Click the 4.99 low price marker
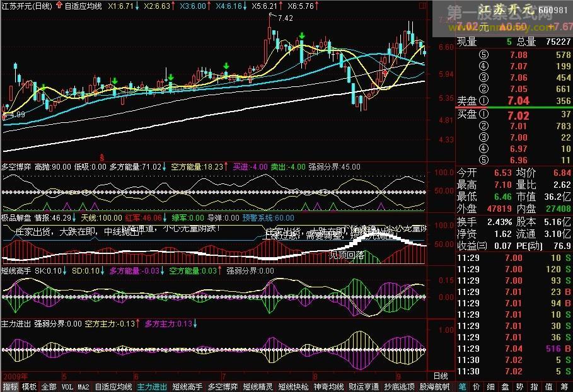This screenshot has height=392, width=573. click(16, 115)
